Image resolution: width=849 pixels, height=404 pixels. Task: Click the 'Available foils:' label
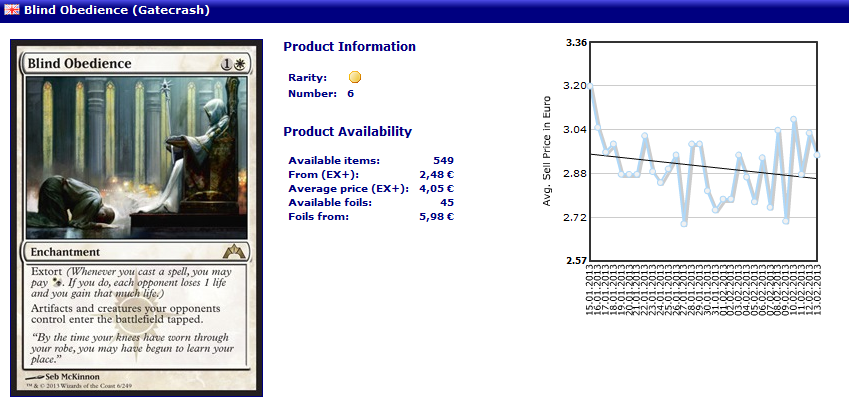330,203
